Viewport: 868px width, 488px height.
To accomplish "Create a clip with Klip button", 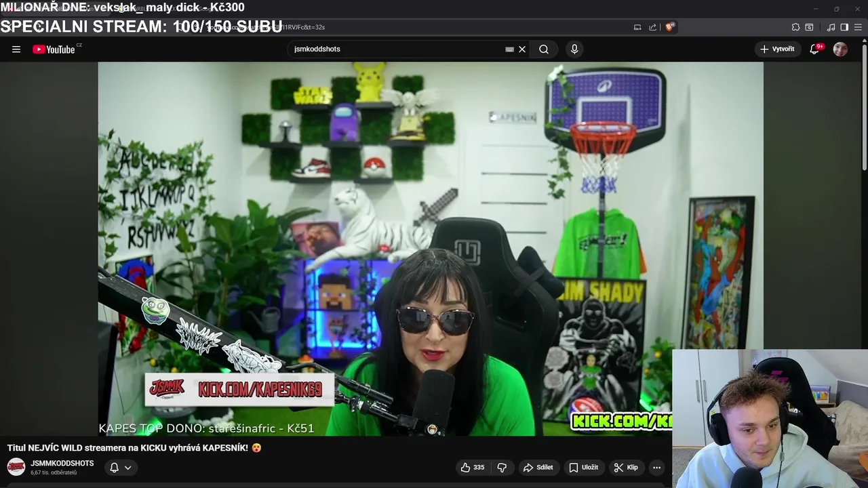I will coord(626,468).
